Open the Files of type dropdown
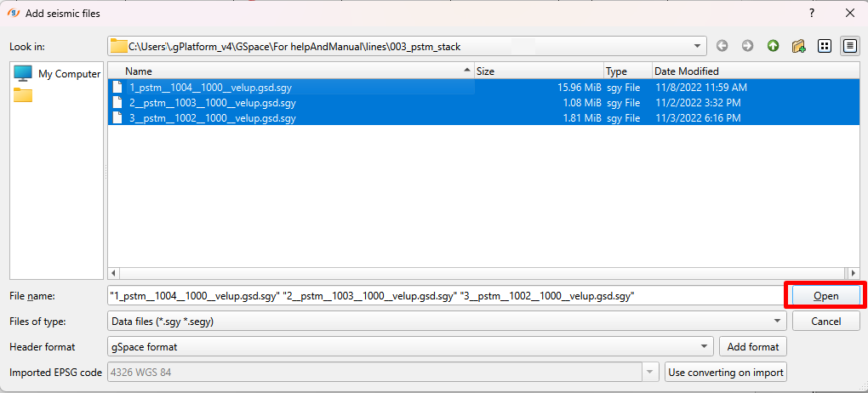 click(x=778, y=321)
